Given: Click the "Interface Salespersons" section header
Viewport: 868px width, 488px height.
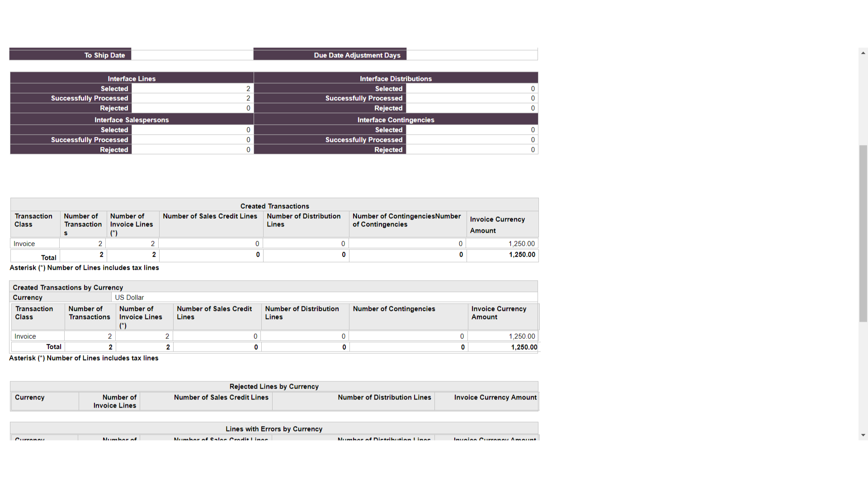Looking at the screenshot, I should [x=132, y=120].
